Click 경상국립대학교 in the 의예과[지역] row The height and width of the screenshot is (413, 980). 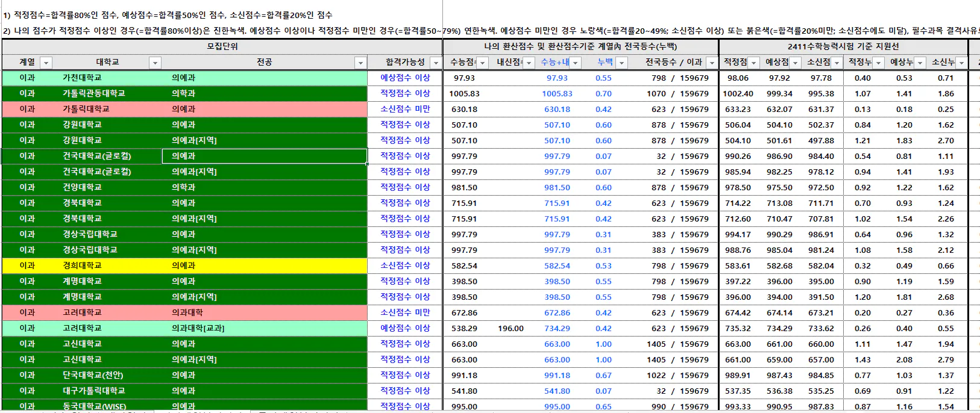click(x=90, y=250)
